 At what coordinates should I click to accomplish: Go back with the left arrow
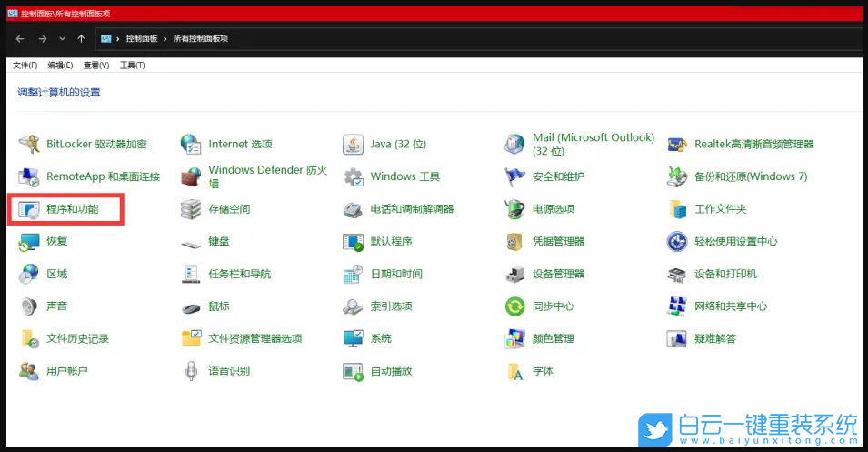[x=20, y=39]
